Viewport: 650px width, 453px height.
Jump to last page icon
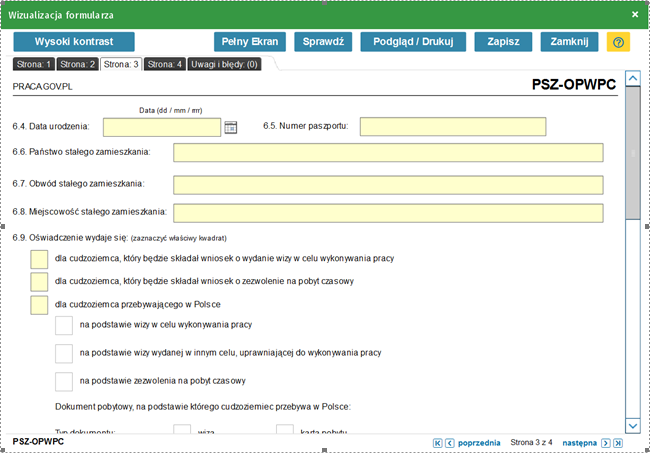click(x=618, y=443)
